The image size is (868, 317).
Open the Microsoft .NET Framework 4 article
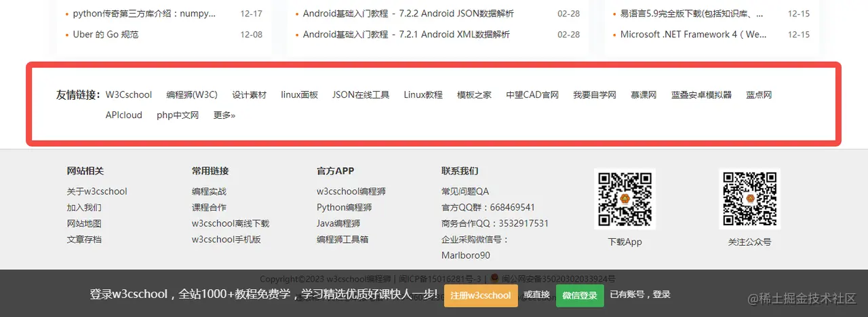[694, 35]
